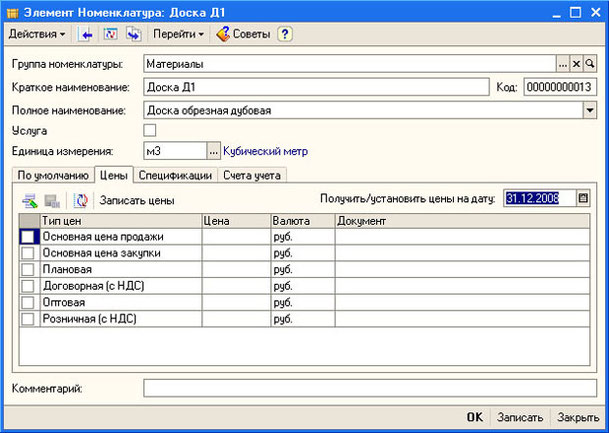The image size is (609, 433).
Task: Click refresh prices icon in Цены toolbar
Action: (81, 200)
